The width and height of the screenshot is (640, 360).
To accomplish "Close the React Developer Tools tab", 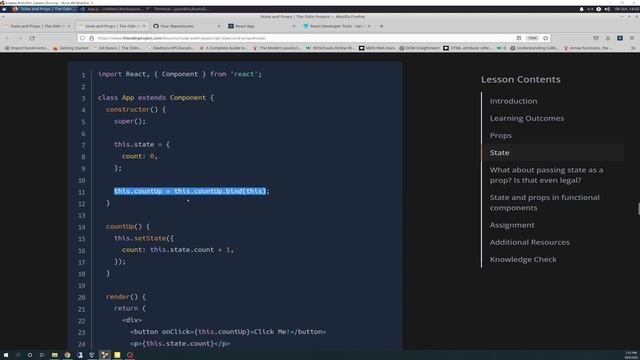I will coord(369,26).
